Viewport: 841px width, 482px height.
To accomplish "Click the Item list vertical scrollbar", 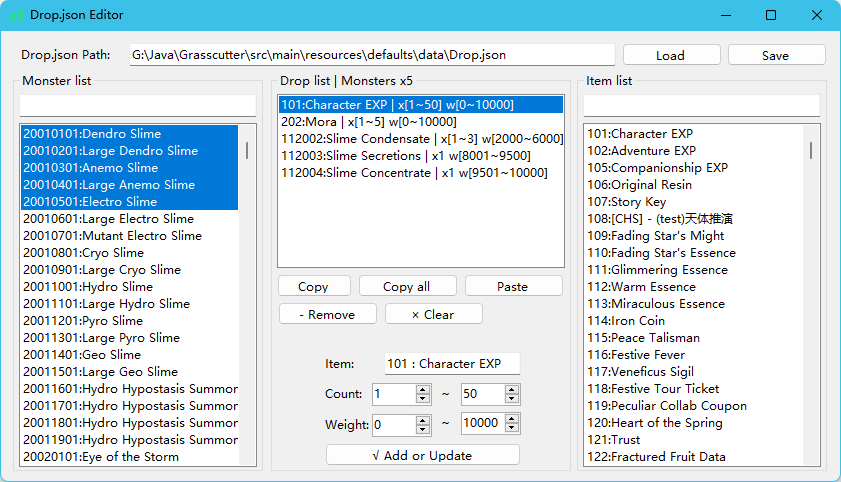I will (x=811, y=150).
